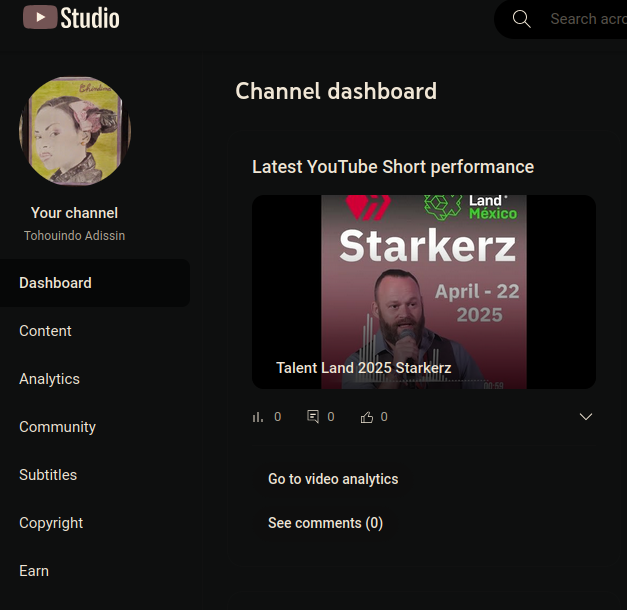Click Go to video analytics
Image resolution: width=627 pixels, height=610 pixels.
(333, 479)
